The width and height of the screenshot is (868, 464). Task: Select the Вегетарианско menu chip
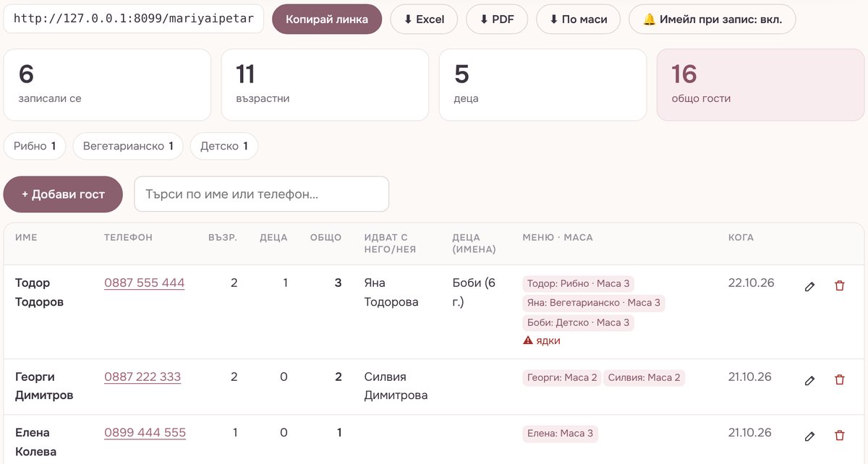coord(128,146)
